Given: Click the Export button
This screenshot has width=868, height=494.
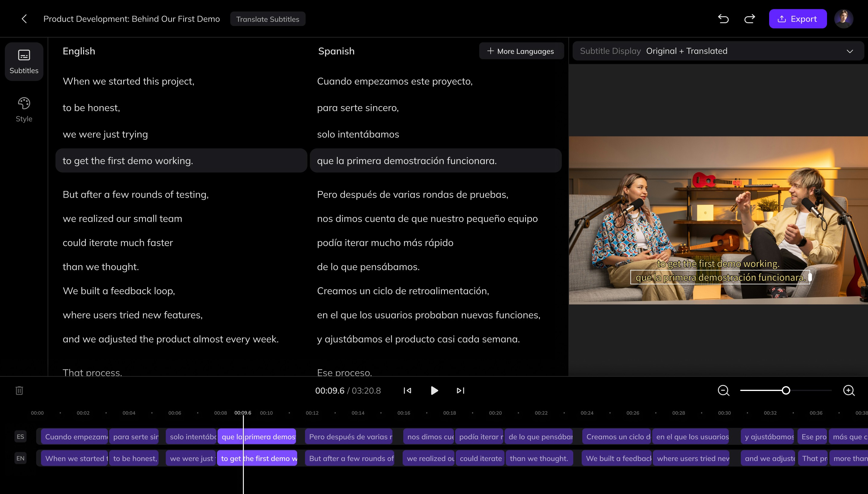Looking at the screenshot, I should click(797, 19).
